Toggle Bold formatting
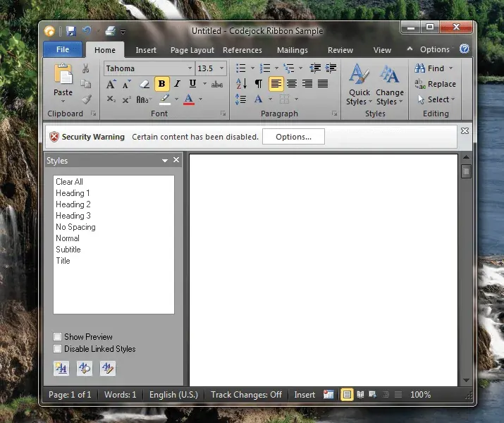Viewport: 504px width, 423px height. click(x=162, y=84)
